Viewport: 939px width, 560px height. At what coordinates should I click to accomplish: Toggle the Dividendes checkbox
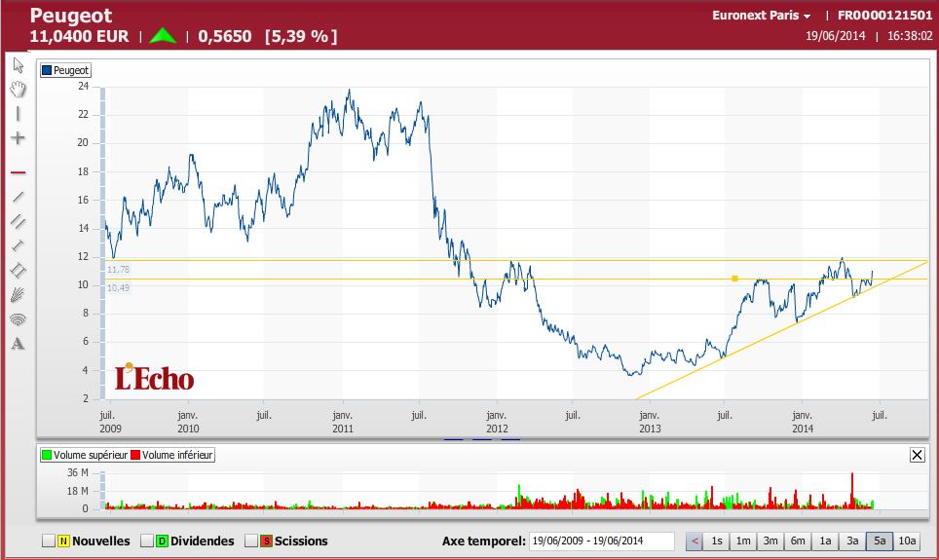[x=147, y=541]
